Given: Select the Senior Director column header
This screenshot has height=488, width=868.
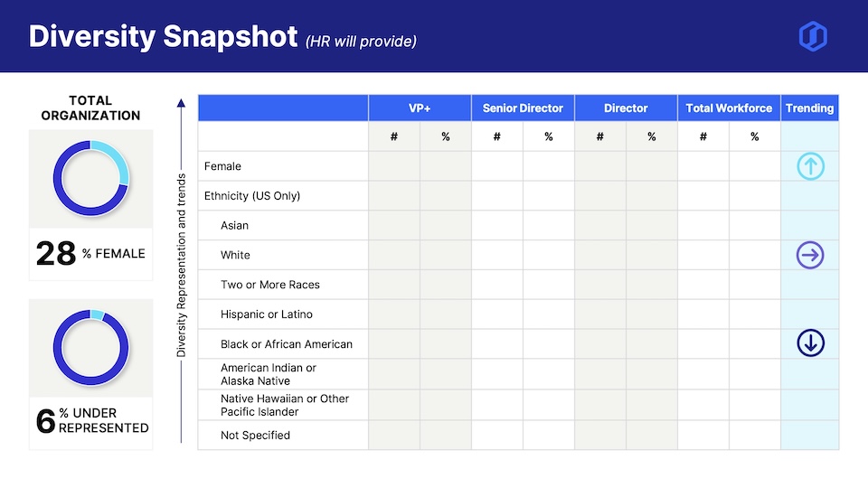Looking at the screenshot, I should click(x=523, y=108).
